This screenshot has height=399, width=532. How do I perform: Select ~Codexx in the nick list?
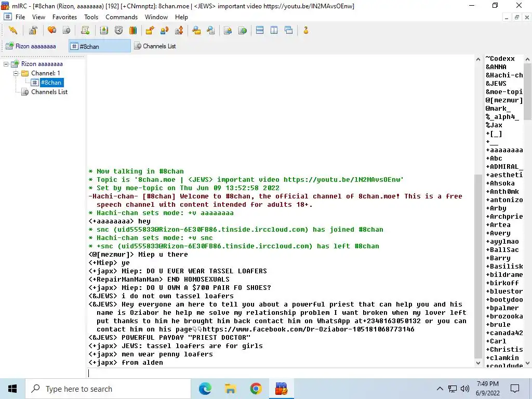[x=500, y=59]
